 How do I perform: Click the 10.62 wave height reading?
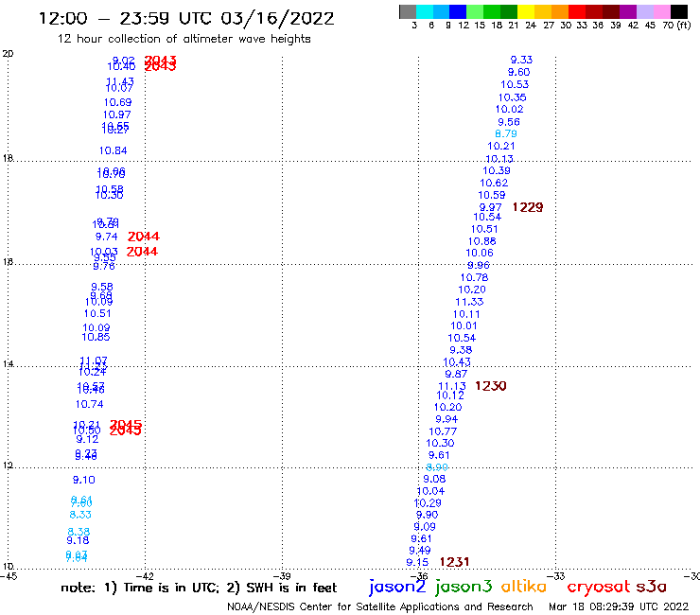coord(494,183)
